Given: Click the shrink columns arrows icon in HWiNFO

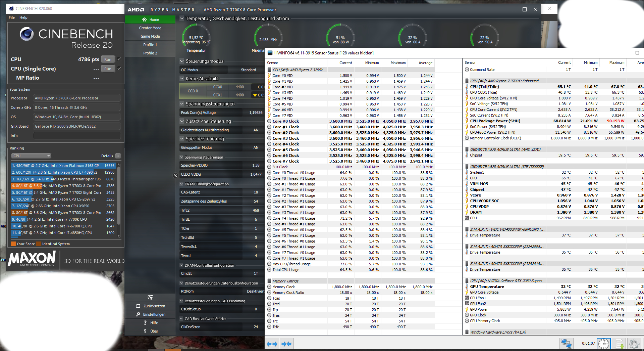Looking at the screenshot, I should pos(286,344).
